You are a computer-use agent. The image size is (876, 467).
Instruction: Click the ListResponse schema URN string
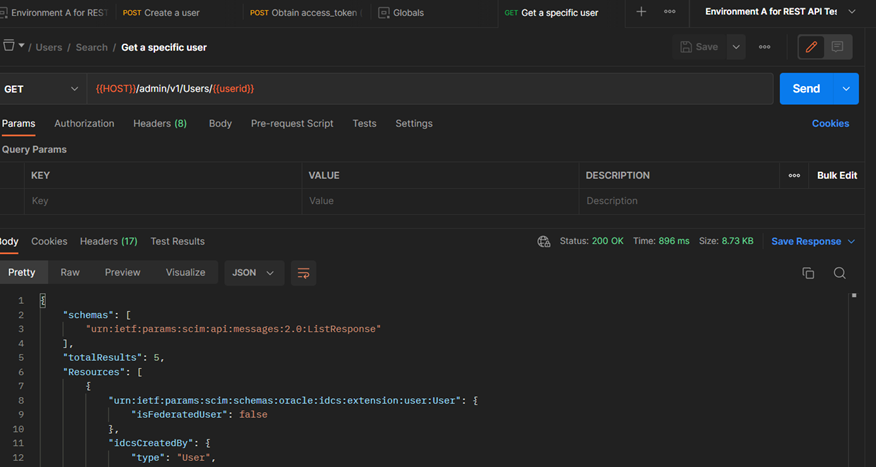[233, 329]
